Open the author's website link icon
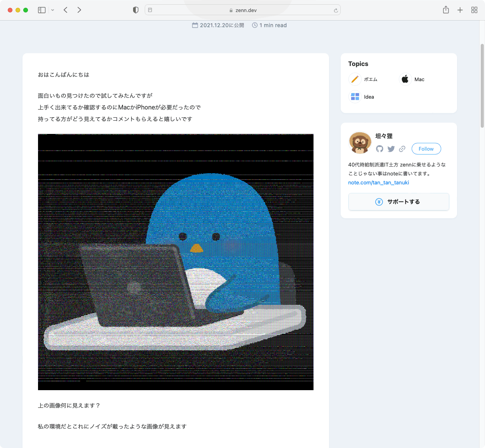Viewport: 485px width, 448px height. click(x=402, y=149)
